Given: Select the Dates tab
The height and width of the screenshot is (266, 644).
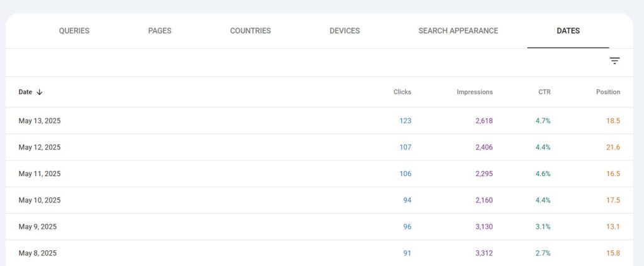Looking at the screenshot, I should [568, 31].
